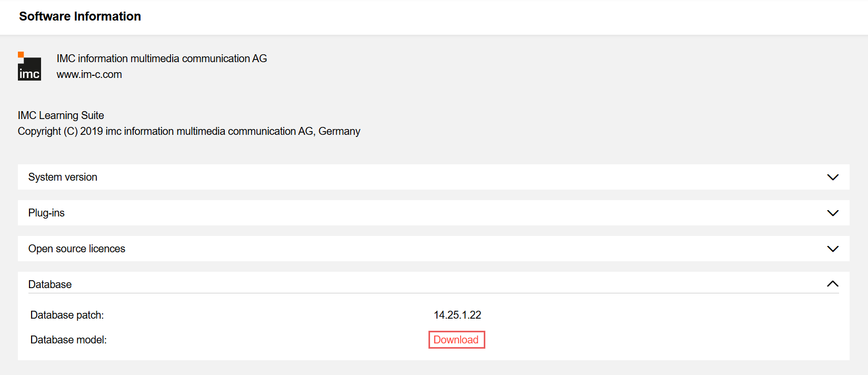Image resolution: width=868 pixels, height=375 pixels.
Task: Click the Database patch label
Action: 67,314
